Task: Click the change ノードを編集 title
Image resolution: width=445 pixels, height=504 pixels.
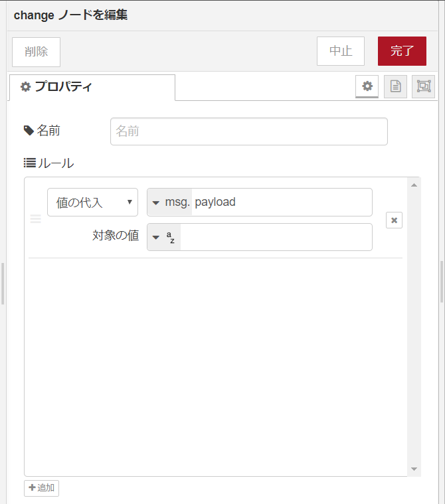Action: [71, 15]
